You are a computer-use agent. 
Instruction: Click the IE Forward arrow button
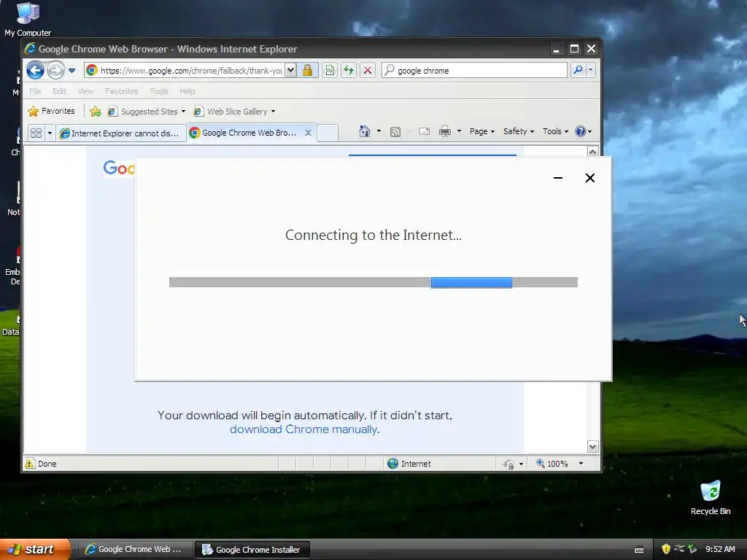click(55, 71)
